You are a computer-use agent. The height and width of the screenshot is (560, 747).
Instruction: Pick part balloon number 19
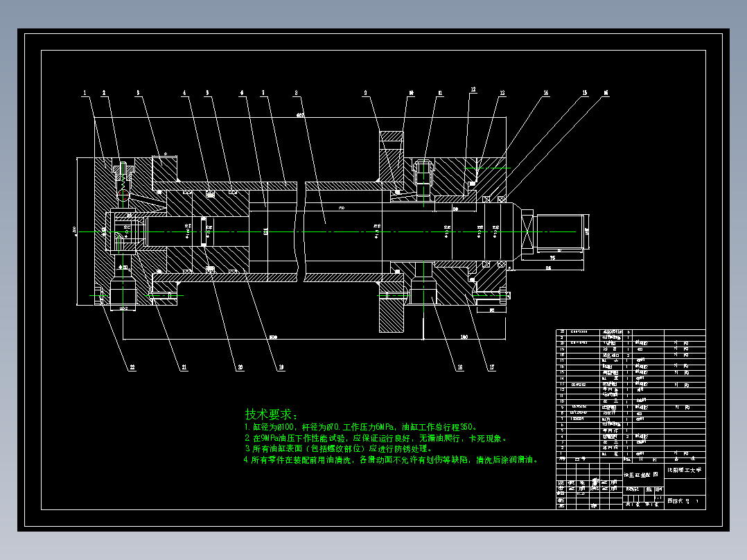281,367
